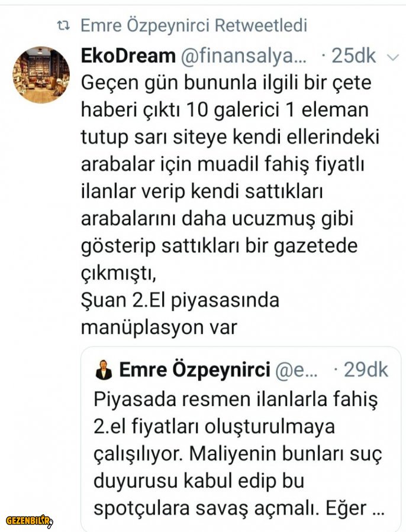Click the "Geçen gün bununla ilgili" line
Image resolution: width=406 pixels, height=532 pixels.
coord(226,83)
